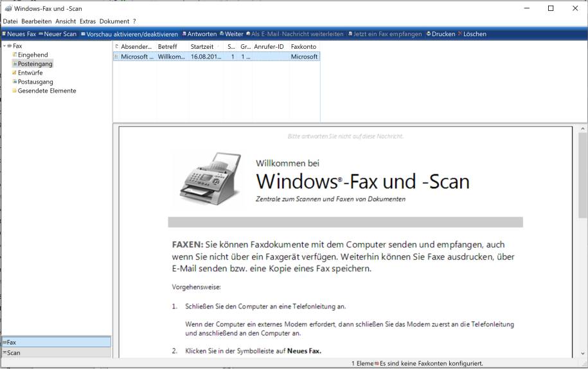
Task: Click Antworten in the toolbar
Action: pos(199,33)
